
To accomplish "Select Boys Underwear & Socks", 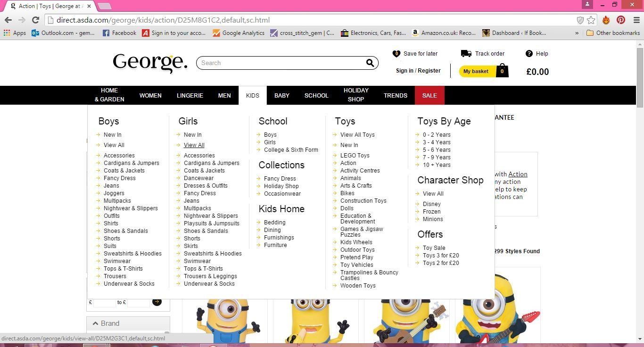I will (129, 284).
